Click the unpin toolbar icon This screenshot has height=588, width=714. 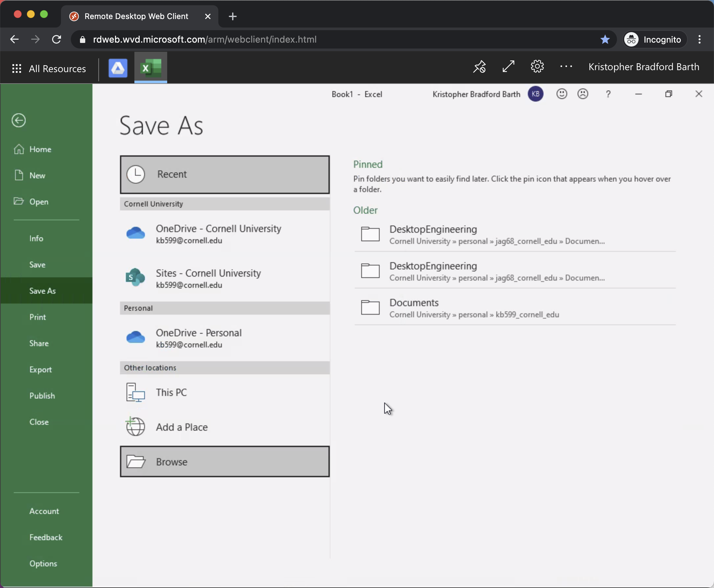point(480,67)
